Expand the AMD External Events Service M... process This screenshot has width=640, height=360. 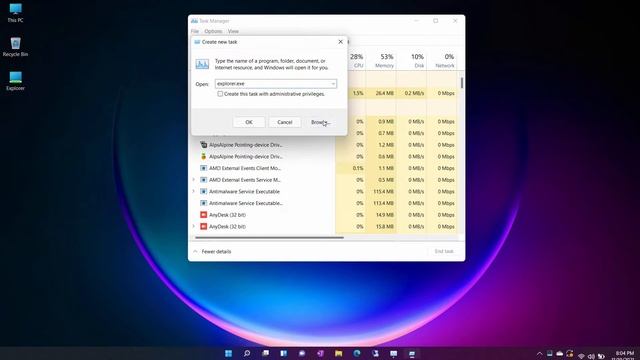194,180
